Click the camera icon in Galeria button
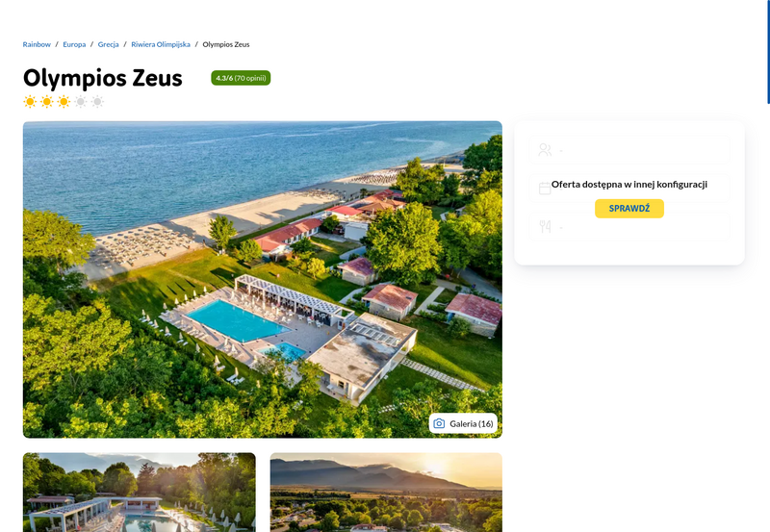The width and height of the screenshot is (770, 532). 439,423
